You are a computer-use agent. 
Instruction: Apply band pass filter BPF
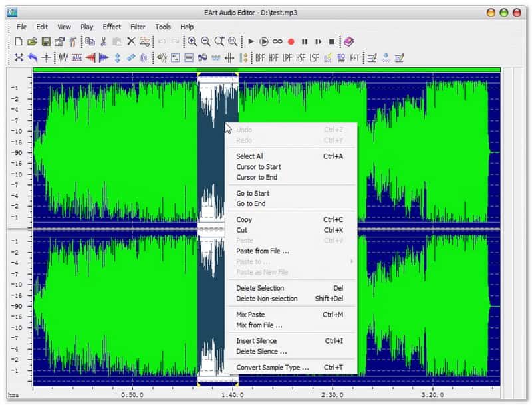coord(260,58)
